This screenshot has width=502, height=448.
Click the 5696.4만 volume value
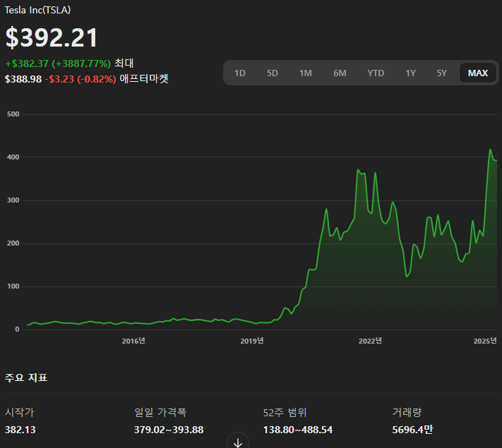coord(412,430)
